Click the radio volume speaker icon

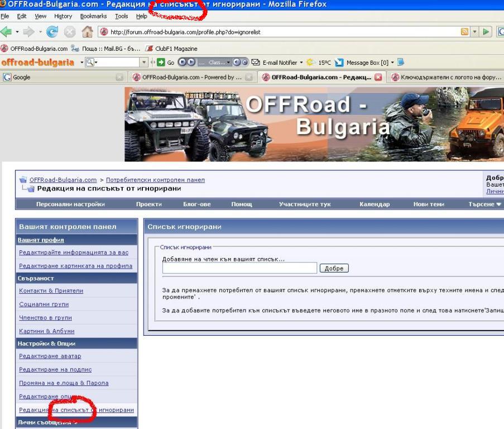point(237,62)
